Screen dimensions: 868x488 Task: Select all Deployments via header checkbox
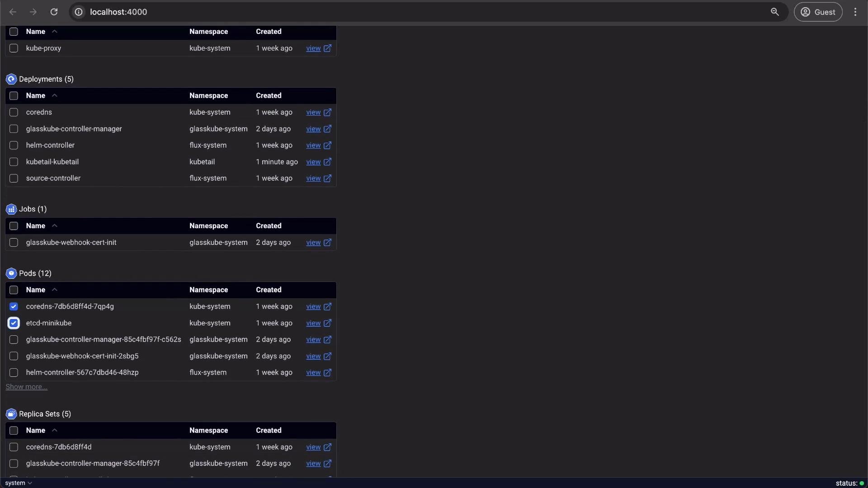point(14,96)
